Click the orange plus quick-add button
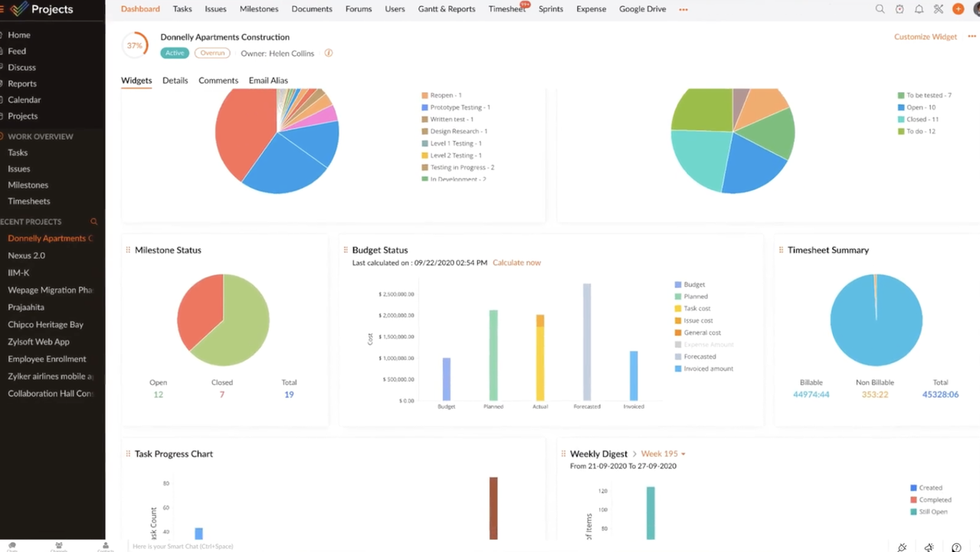The width and height of the screenshot is (980, 552). click(x=958, y=9)
